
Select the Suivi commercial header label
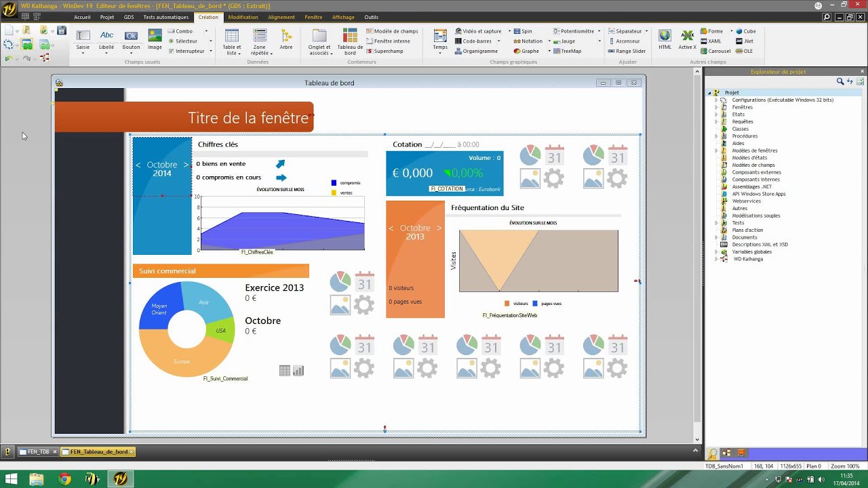tap(221, 271)
